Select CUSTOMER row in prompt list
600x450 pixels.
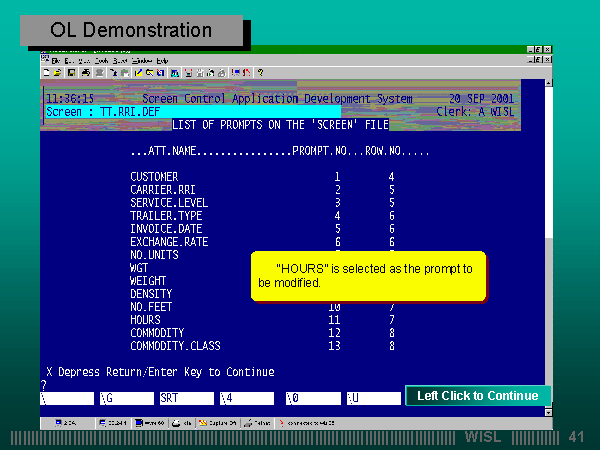coord(153,177)
